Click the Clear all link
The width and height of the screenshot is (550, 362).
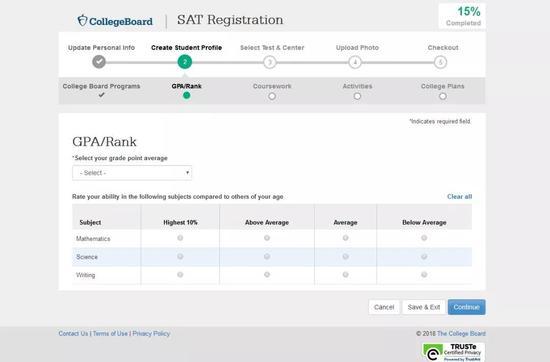(459, 196)
